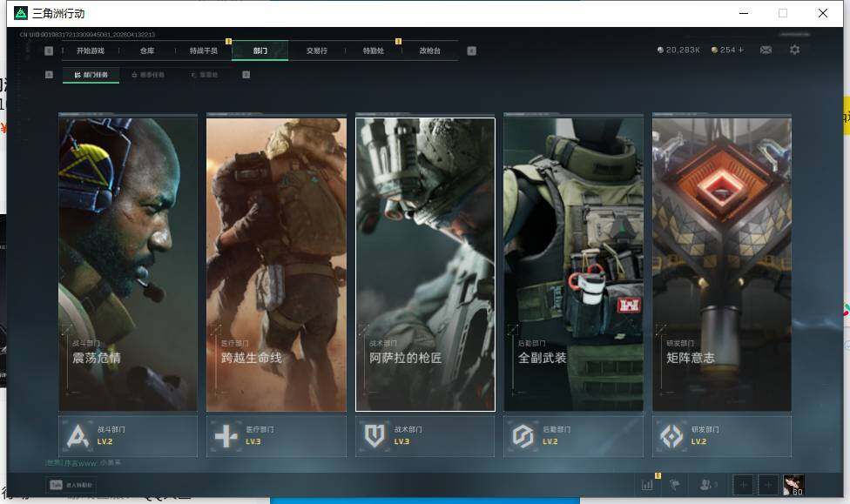The height and width of the screenshot is (504, 850).
Task: Switch to the 改枪台 tab
Action: 430,50
